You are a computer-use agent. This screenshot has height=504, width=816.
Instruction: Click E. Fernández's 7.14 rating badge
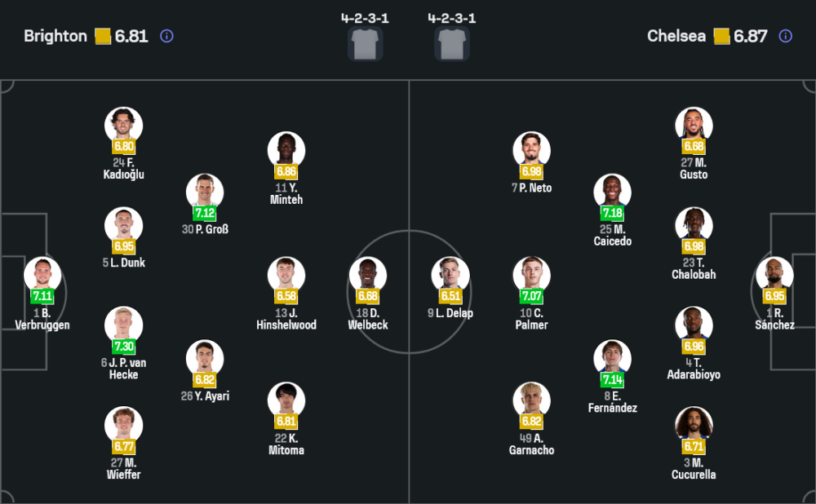[x=612, y=379]
